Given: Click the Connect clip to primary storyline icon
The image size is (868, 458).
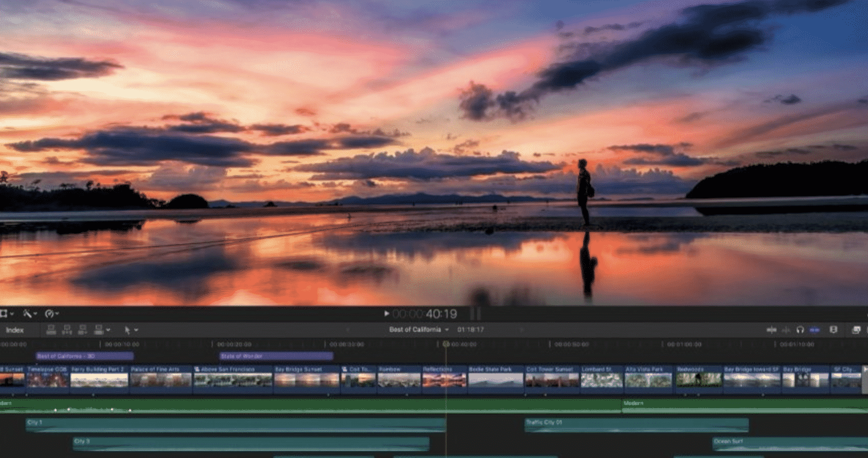Looking at the screenshot, I should click(x=51, y=330).
